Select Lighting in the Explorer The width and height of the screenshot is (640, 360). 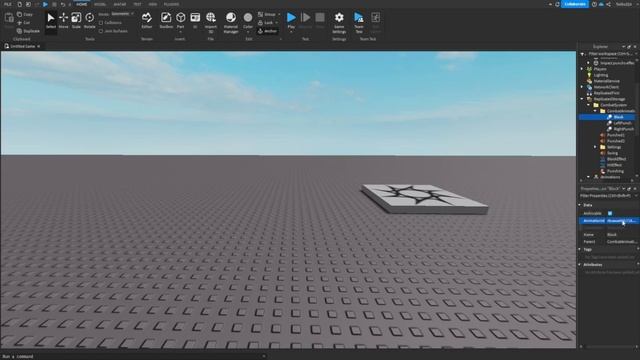click(x=600, y=75)
